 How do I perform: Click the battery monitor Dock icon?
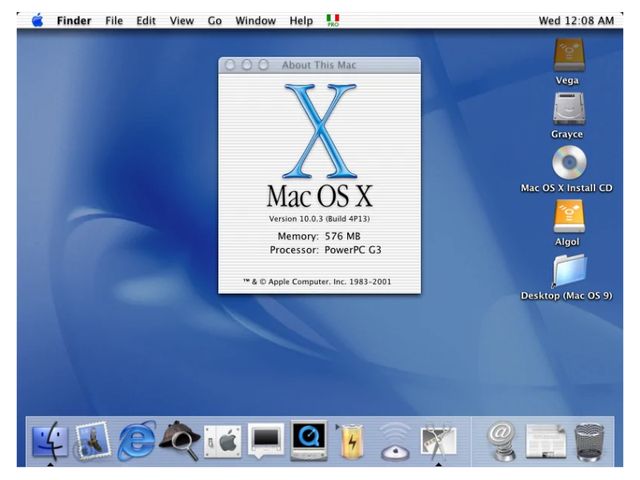(x=352, y=440)
